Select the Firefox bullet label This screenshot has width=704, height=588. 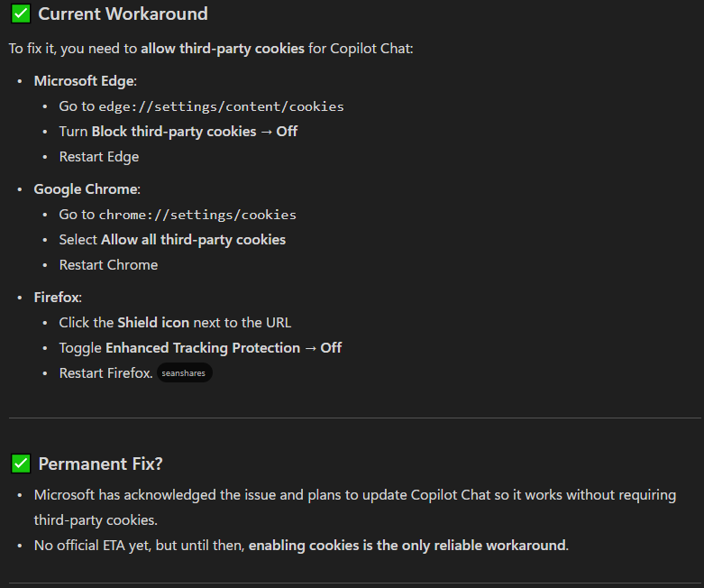(x=58, y=298)
